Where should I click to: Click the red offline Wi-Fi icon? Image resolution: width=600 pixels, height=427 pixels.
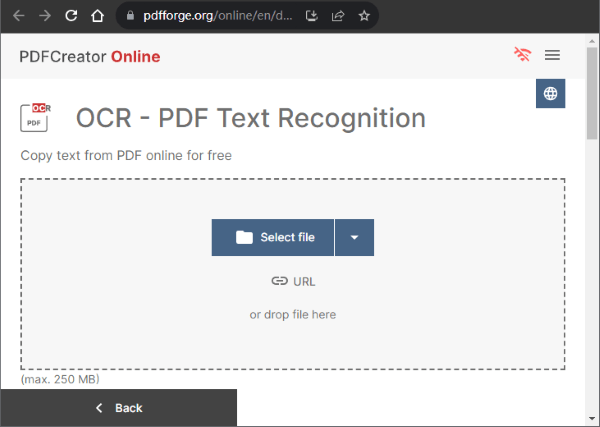coord(523,54)
